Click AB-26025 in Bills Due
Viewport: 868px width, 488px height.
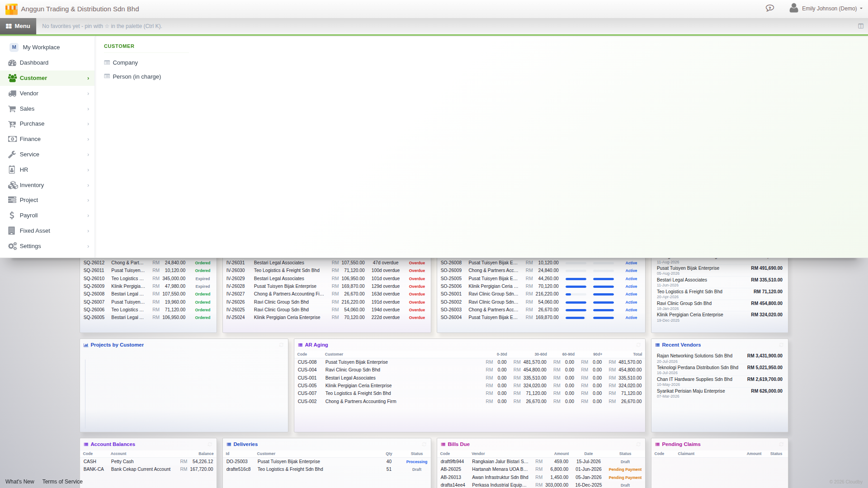click(451, 469)
